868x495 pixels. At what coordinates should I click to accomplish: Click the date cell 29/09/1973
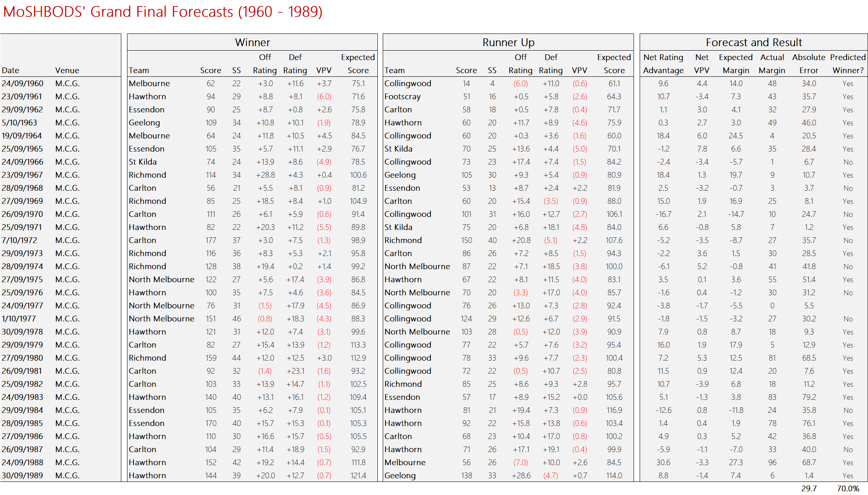click(22, 253)
